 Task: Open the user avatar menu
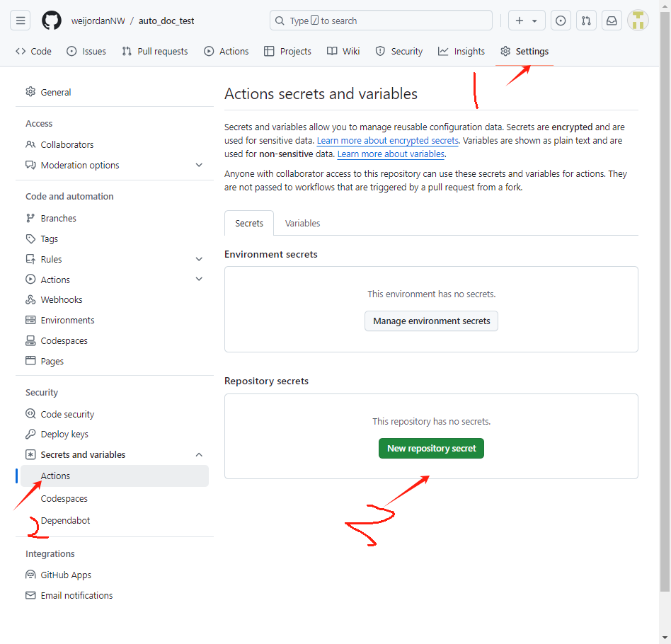638,21
